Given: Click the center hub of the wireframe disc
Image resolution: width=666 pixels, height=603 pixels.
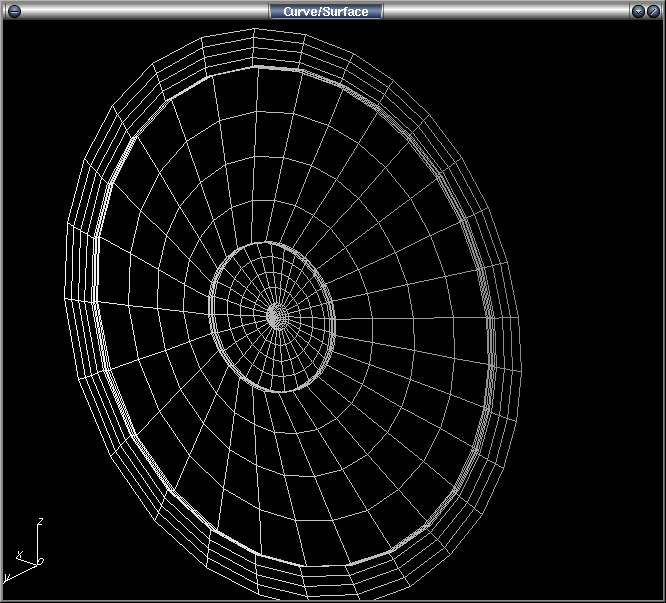Looking at the screenshot, I should (277, 316).
